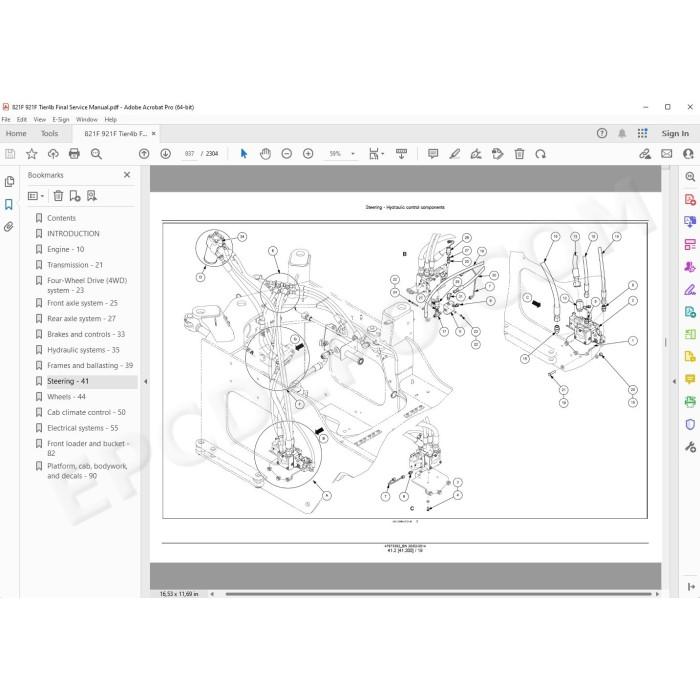Jump to Transmission - 21 bookmark

point(75,265)
